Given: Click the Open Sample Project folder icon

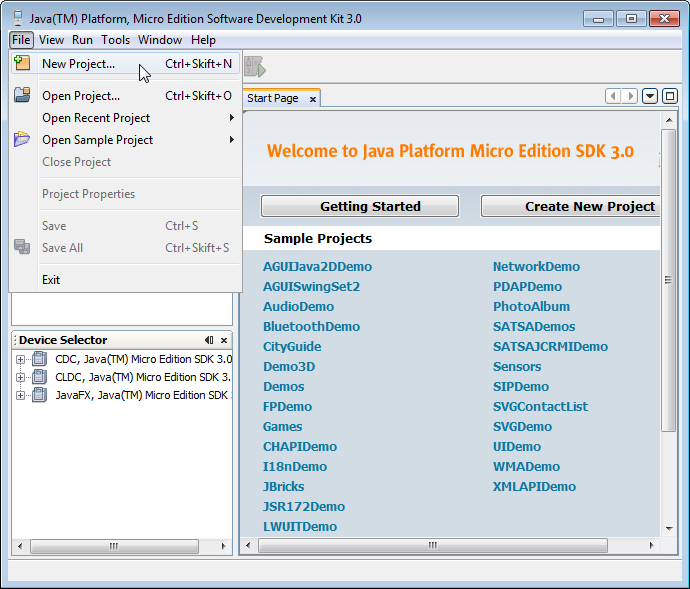Looking at the screenshot, I should click(22, 139).
